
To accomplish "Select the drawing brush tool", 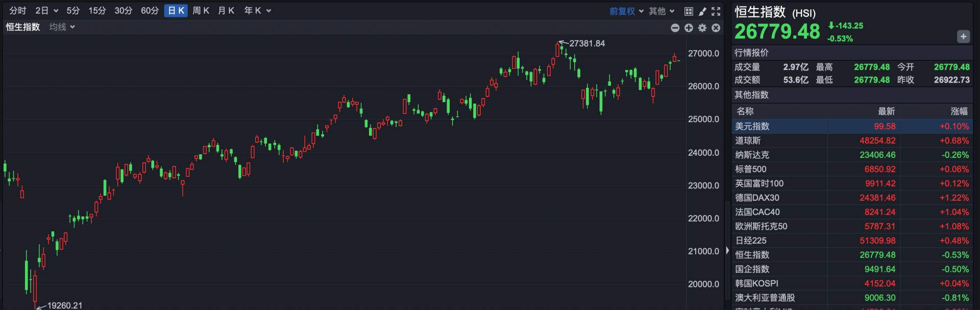I will (702, 11).
